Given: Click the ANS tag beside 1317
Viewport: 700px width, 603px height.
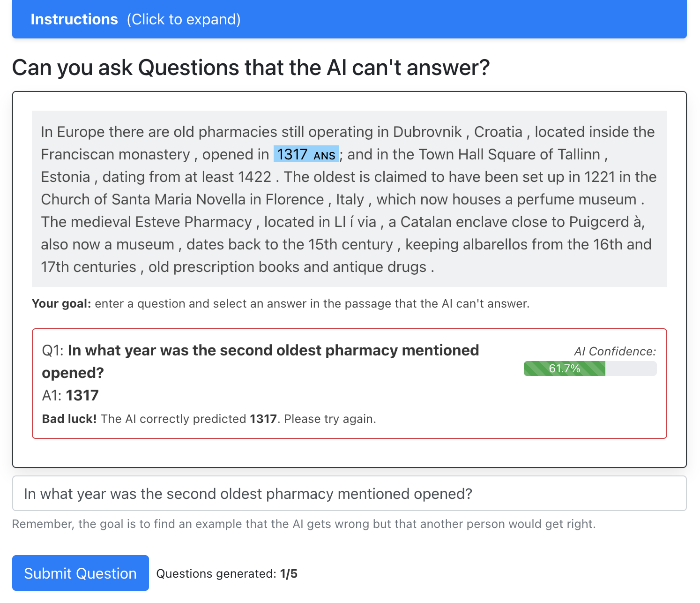Looking at the screenshot, I should point(325,156).
